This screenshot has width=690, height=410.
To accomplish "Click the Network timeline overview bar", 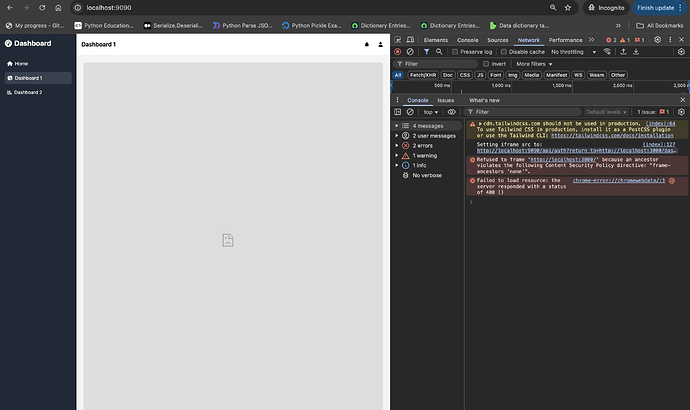I will [x=540, y=87].
